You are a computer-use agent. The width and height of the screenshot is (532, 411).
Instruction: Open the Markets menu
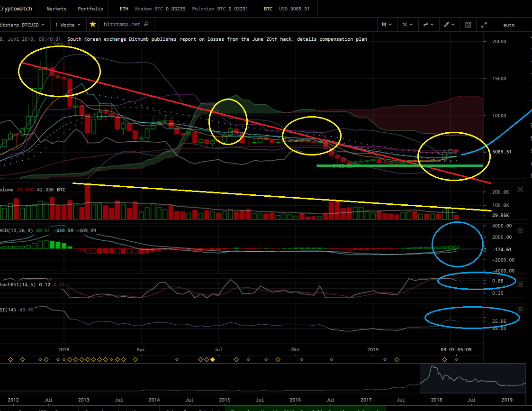pos(56,9)
